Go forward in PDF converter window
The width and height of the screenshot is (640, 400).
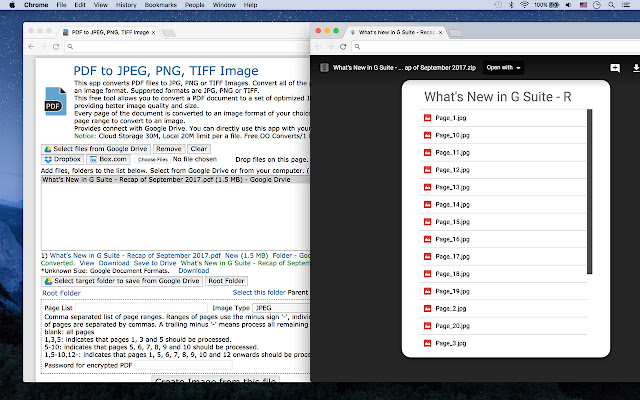click(43, 47)
